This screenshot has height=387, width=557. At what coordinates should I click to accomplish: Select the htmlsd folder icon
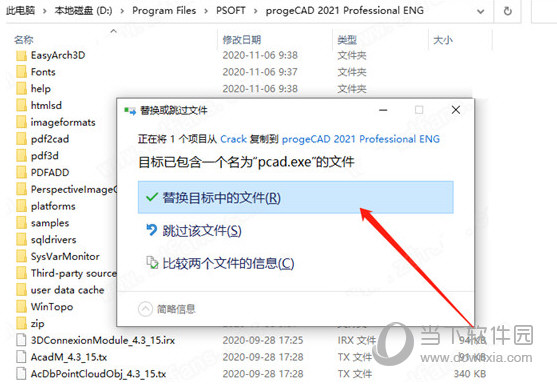click(21, 106)
